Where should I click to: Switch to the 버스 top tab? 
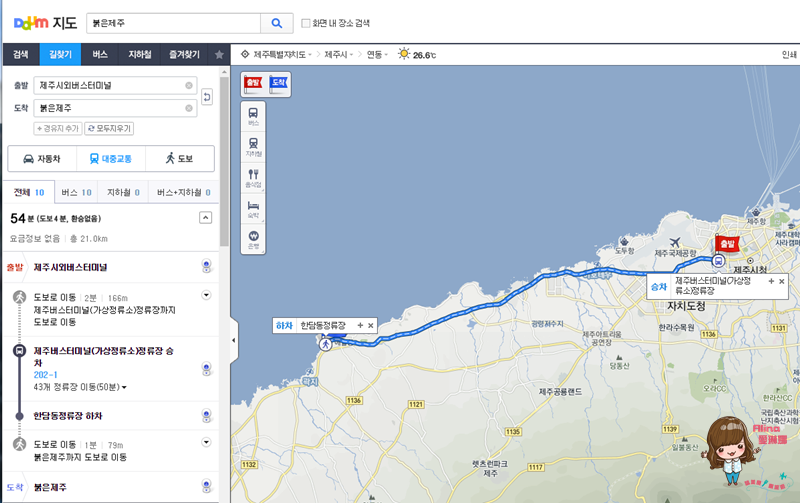pyautogui.click(x=100, y=55)
